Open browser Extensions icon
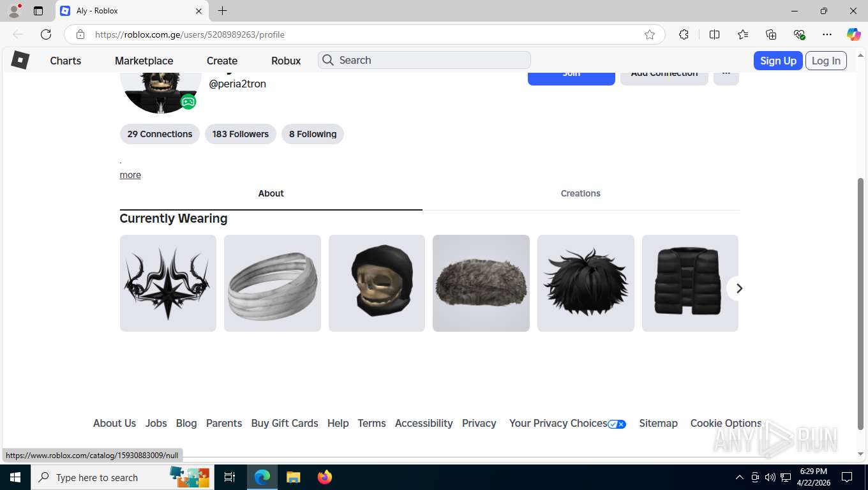The height and width of the screenshot is (490, 868). 684,34
